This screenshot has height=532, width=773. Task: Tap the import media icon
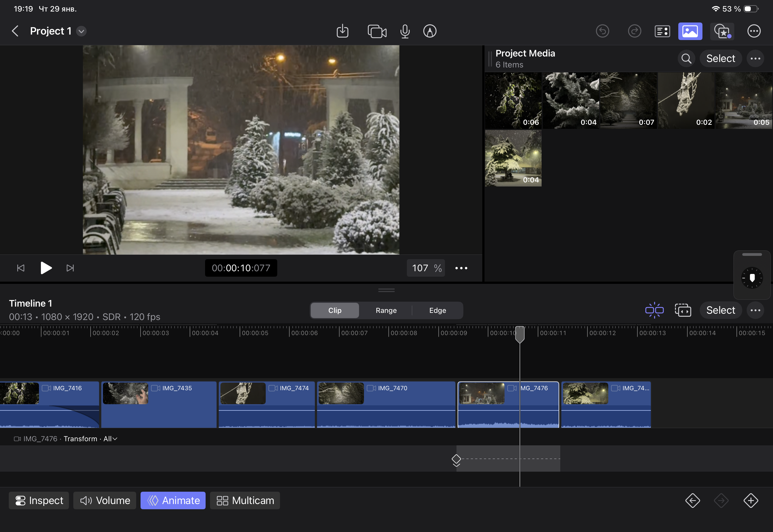click(342, 31)
